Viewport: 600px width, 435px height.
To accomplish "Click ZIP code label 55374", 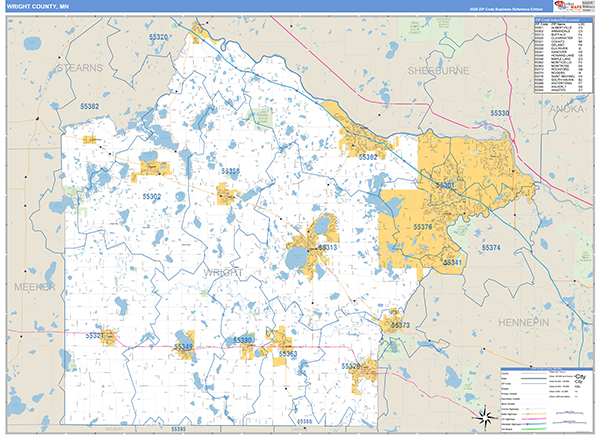I will (490, 247).
